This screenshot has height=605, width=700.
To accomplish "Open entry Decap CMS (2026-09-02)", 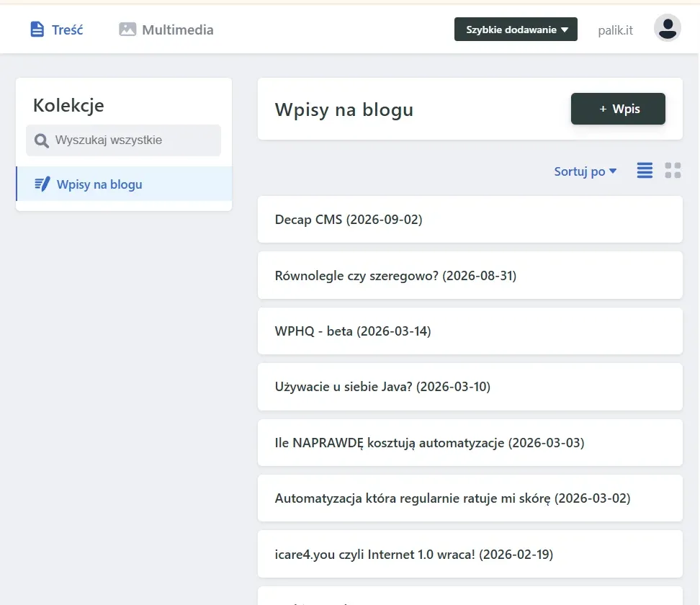I will click(470, 220).
